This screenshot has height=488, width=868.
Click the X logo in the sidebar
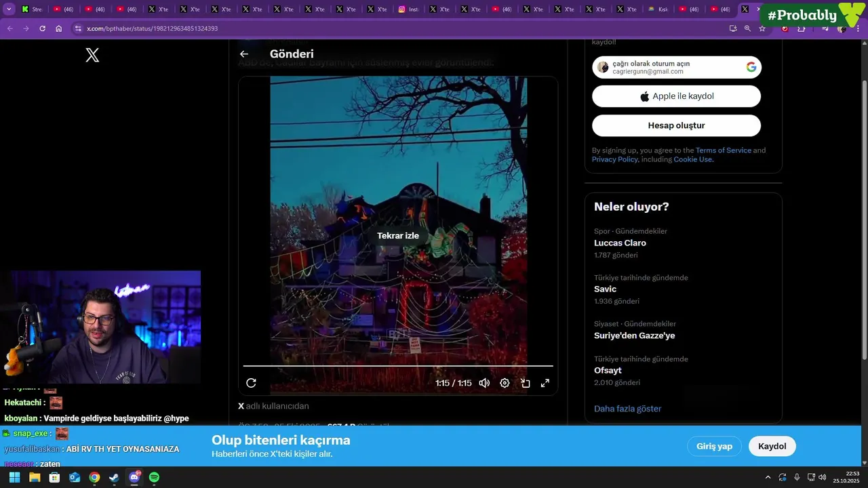[92, 56]
